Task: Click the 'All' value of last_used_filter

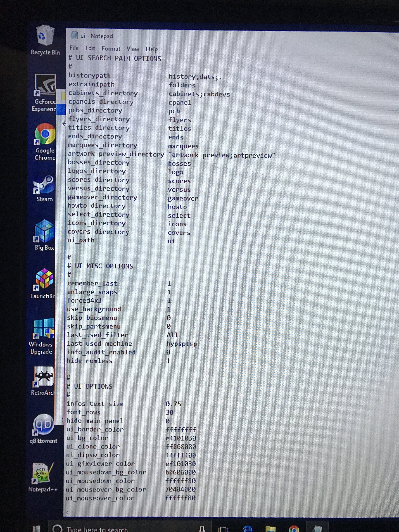Action: [x=172, y=335]
